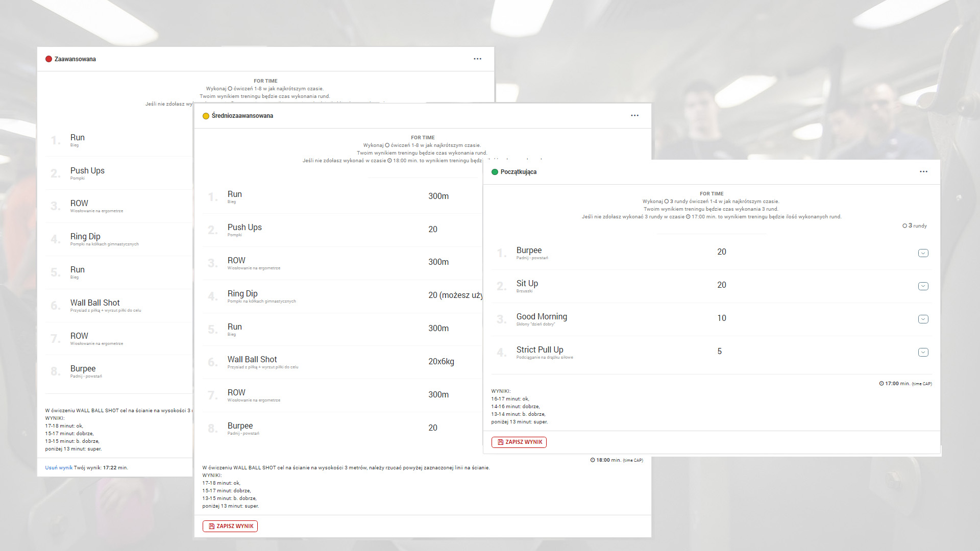Click the 3 rundy rounds icon
The width and height of the screenshot is (980, 551).
(x=904, y=226)
